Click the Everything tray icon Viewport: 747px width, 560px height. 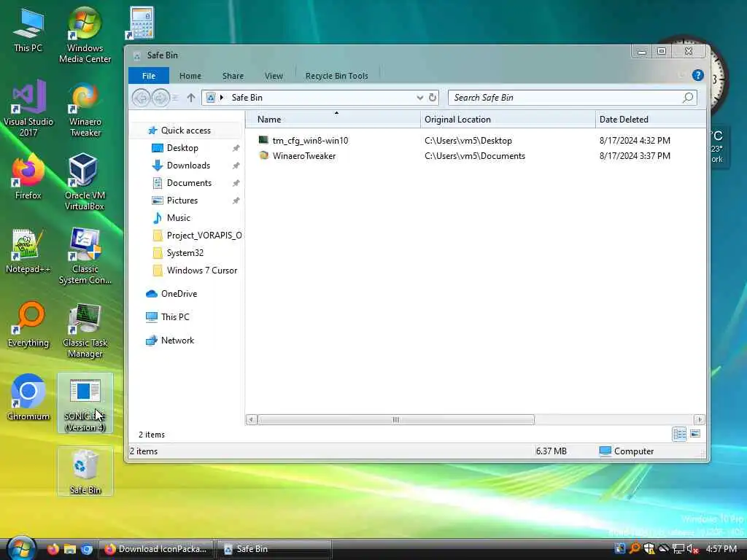[635, 548]
